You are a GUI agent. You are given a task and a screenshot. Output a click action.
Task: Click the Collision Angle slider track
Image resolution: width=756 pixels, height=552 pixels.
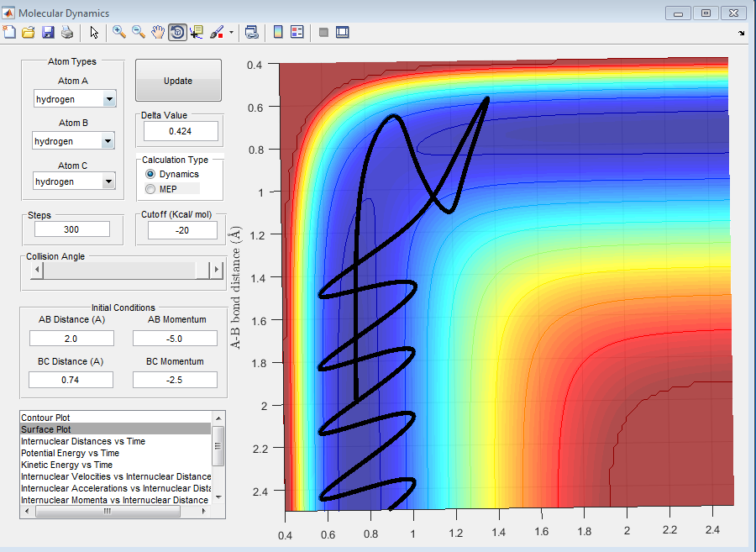tap(118, 270)
